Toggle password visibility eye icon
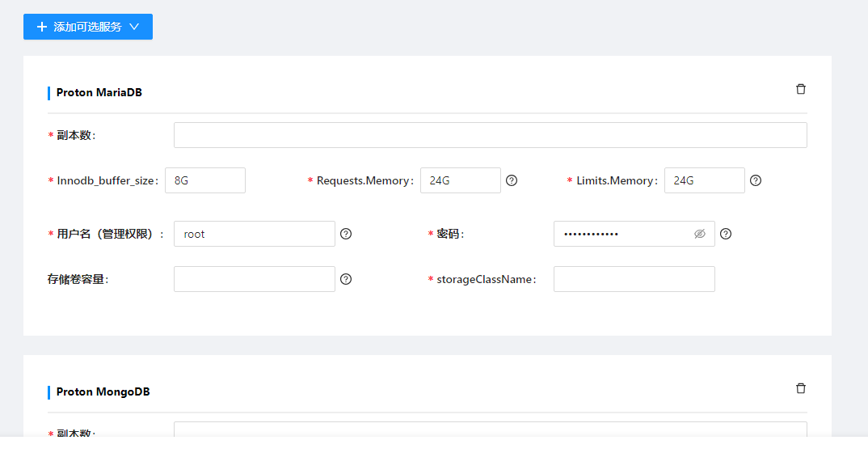The width and height of the screenshot is (868, 457). (x=700, y=234)
